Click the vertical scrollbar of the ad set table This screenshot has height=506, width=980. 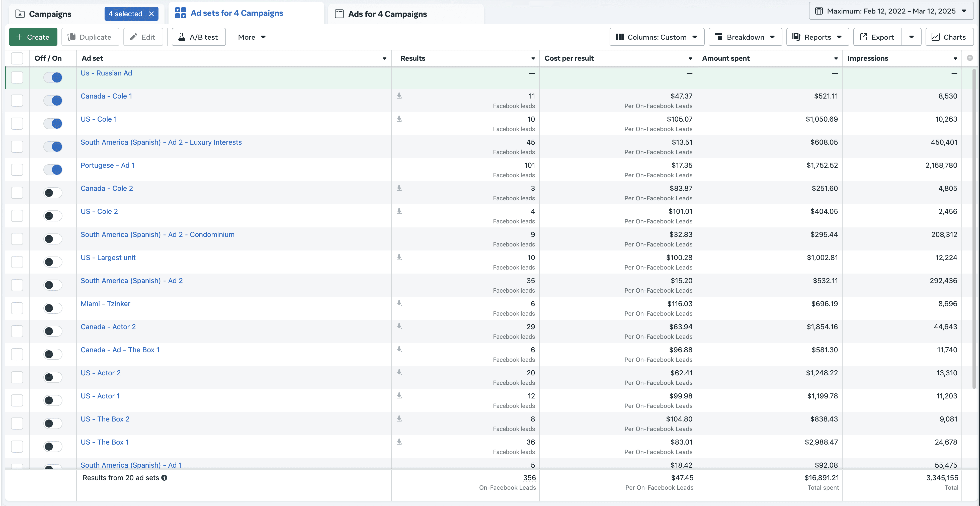click(974, 228)
